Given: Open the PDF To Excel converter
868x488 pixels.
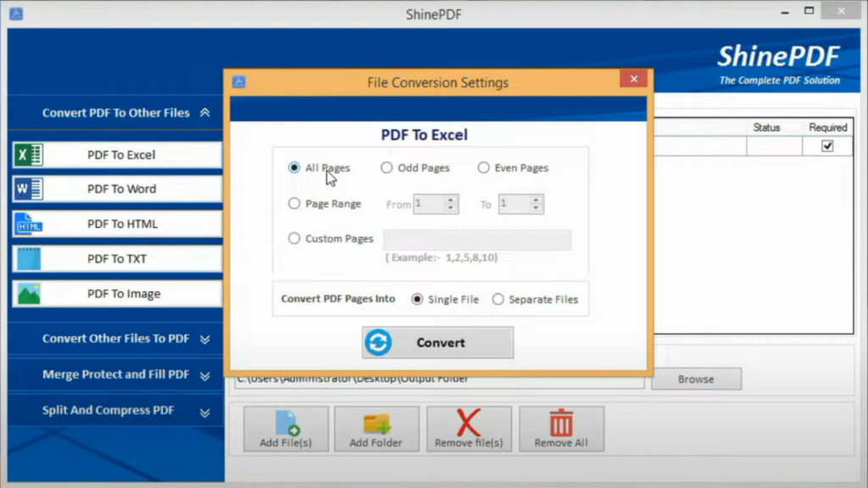Looking at the screenshot, I should click(117, 155).
